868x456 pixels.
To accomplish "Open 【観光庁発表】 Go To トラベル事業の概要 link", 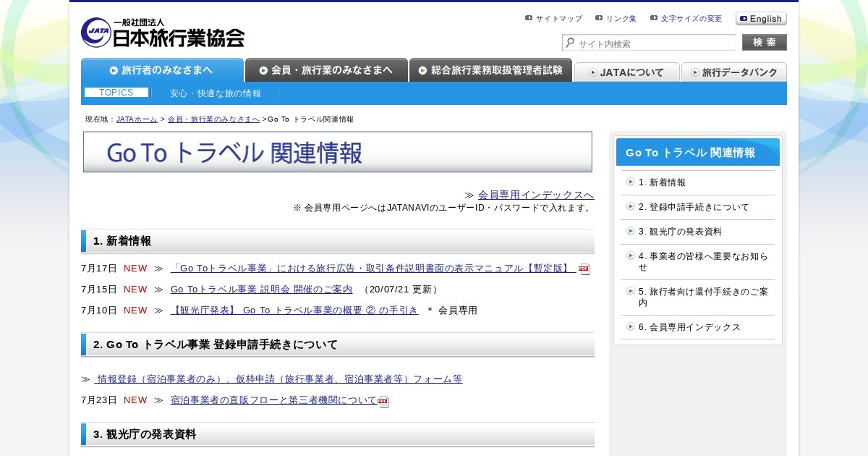I will coord(294,311).
